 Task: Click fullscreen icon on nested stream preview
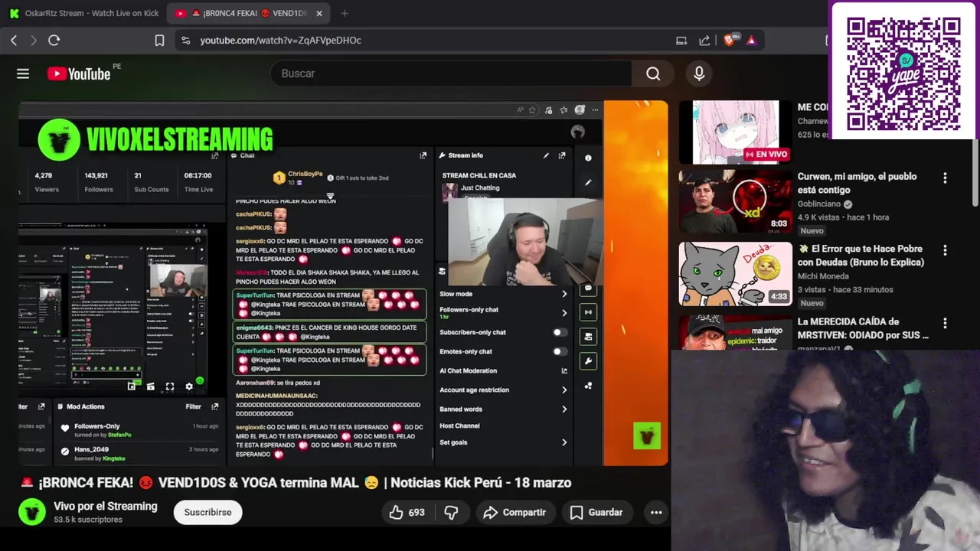tap(170, 386)
